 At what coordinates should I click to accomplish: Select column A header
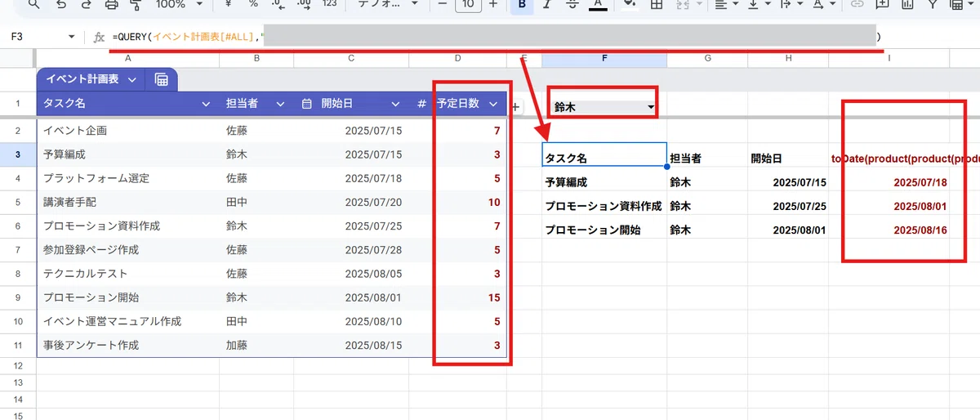(x=127, y=59)
